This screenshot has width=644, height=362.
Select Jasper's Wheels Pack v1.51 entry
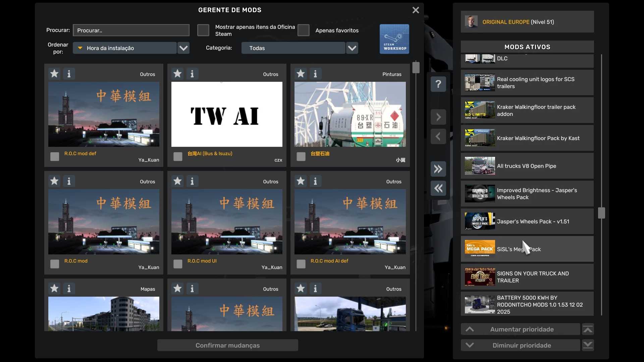pos(527,221)
